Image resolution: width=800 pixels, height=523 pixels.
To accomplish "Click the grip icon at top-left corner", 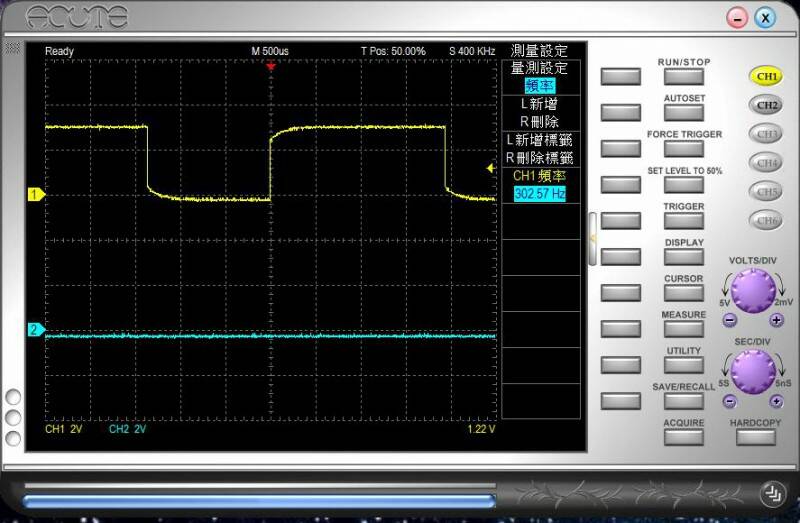I will [x=12, y=48].
